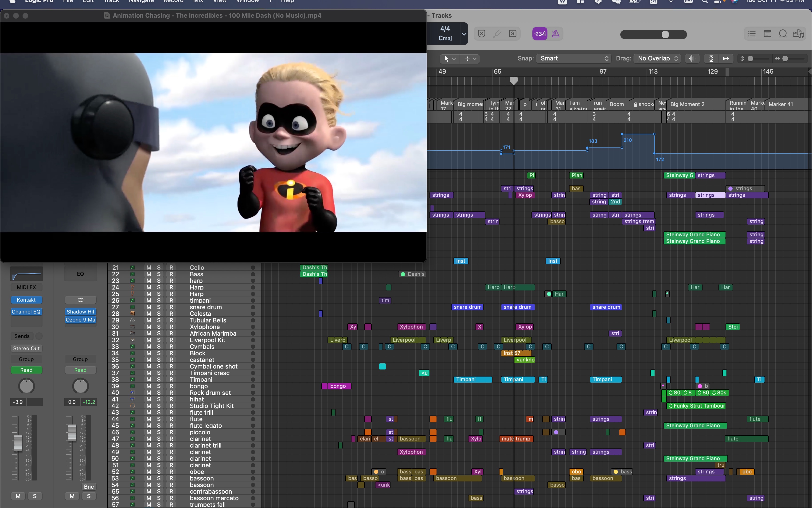
Task: Open the Window menu
Action: tap(248, 1)
